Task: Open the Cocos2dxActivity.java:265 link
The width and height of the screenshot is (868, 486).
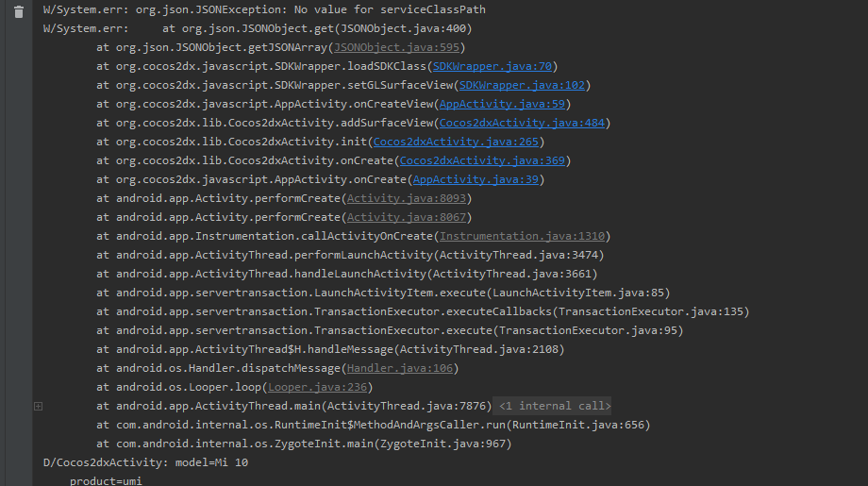Action: 456,142
